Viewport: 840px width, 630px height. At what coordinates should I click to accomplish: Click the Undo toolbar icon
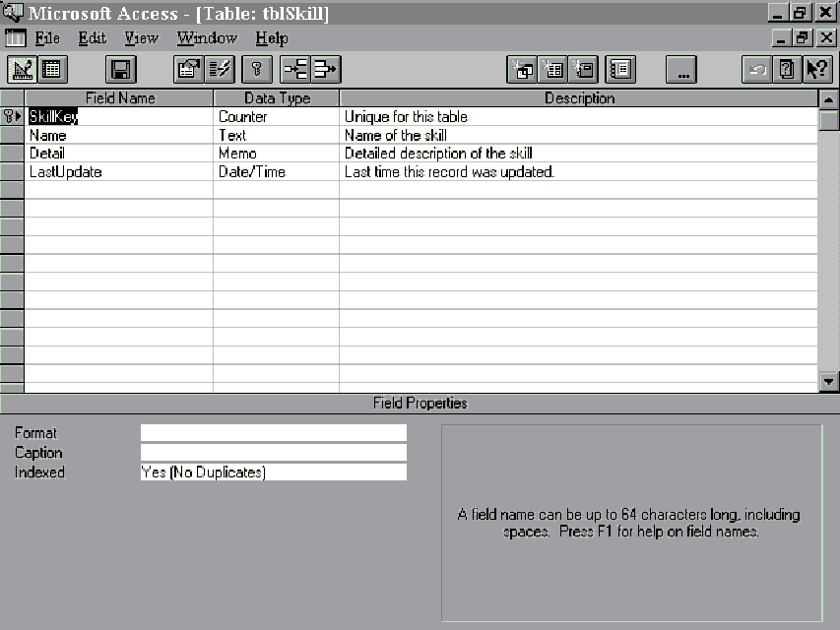click(x=756, y=69)
